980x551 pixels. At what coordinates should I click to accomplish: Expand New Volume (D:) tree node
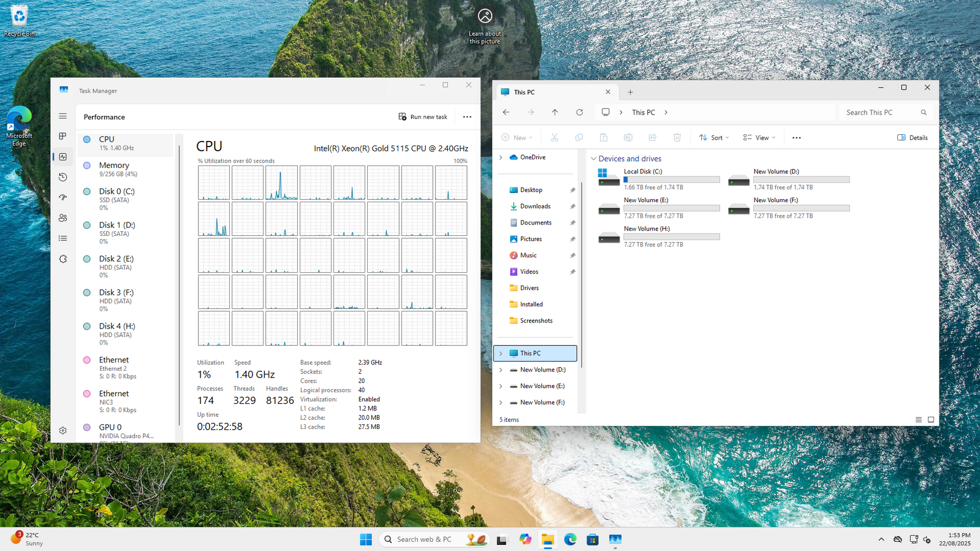coord(501,370)
